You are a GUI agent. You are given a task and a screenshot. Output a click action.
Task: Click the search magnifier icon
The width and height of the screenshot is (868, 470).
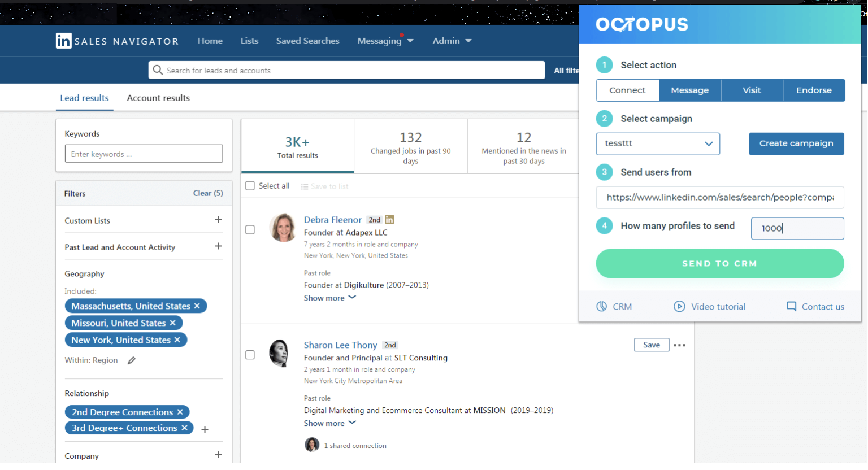[x=158, y=70]
